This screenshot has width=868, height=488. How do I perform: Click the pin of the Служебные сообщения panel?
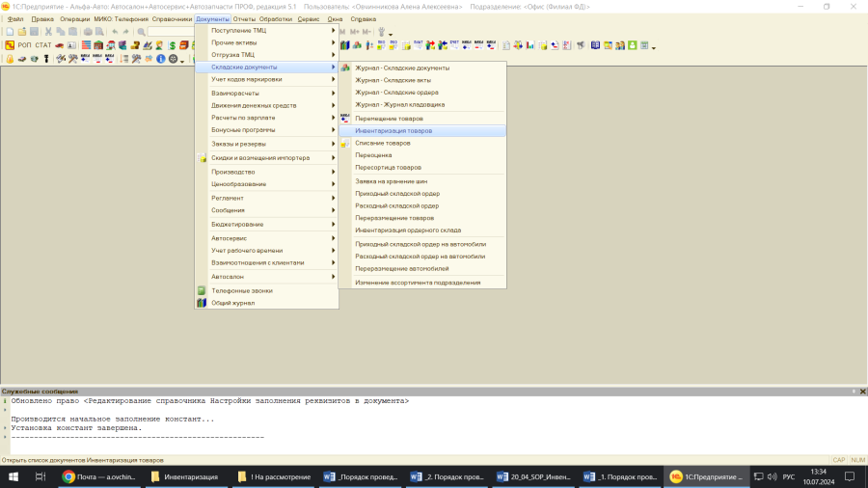coord(854,392)
